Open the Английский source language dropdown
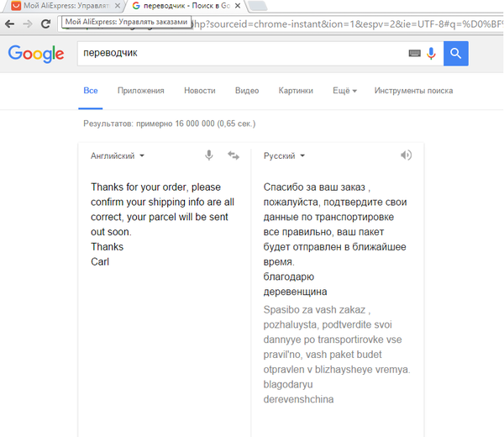This screenshot has height=437, width=504. coord(118,155)
